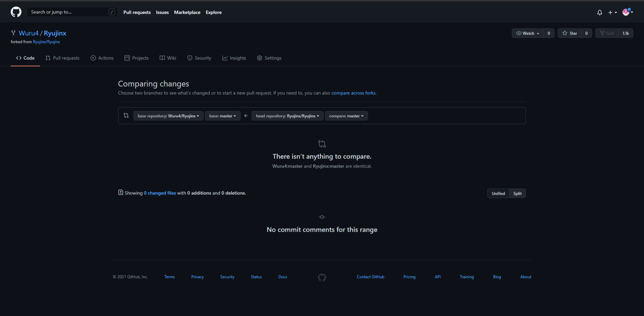The height and width of the screenshot is (316, 644).
Task: Expand the Watch dropdown
Action: [528, 33]
